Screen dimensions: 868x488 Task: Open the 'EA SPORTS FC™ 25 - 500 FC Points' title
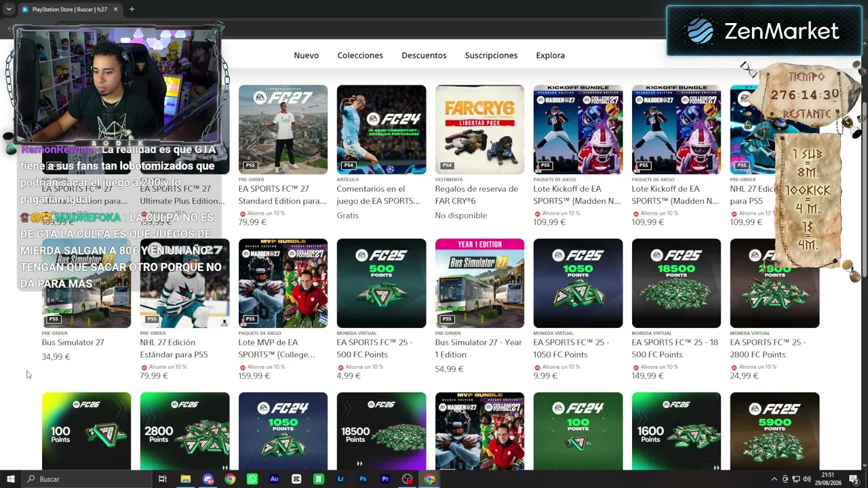(374, 348)
